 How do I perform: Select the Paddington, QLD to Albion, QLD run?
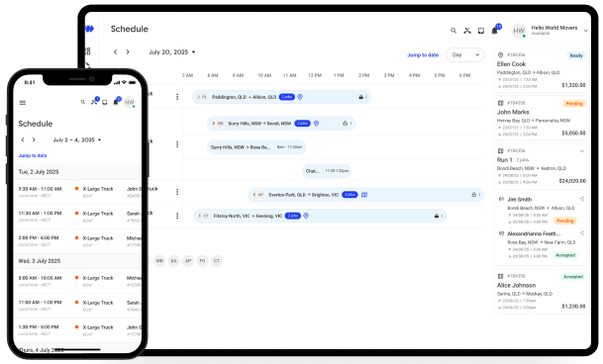point(281,97)
